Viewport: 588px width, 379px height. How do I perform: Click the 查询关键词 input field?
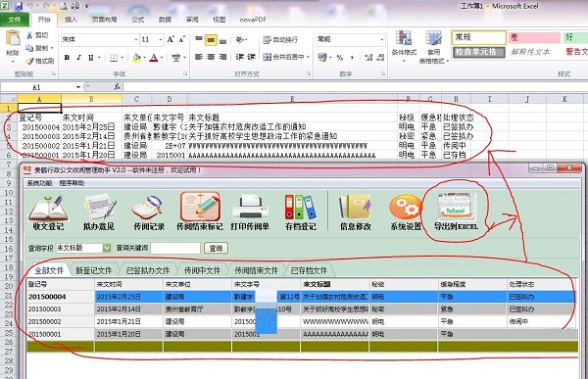point(175,248)
